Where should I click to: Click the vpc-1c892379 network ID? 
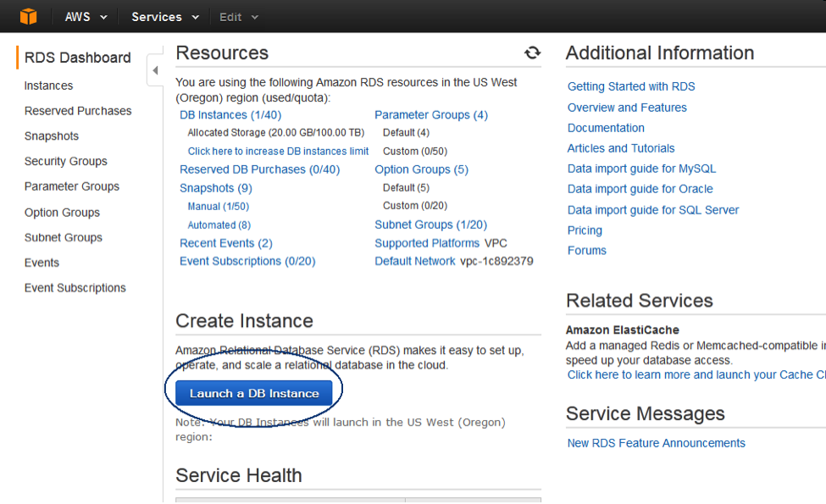point(496,261)
